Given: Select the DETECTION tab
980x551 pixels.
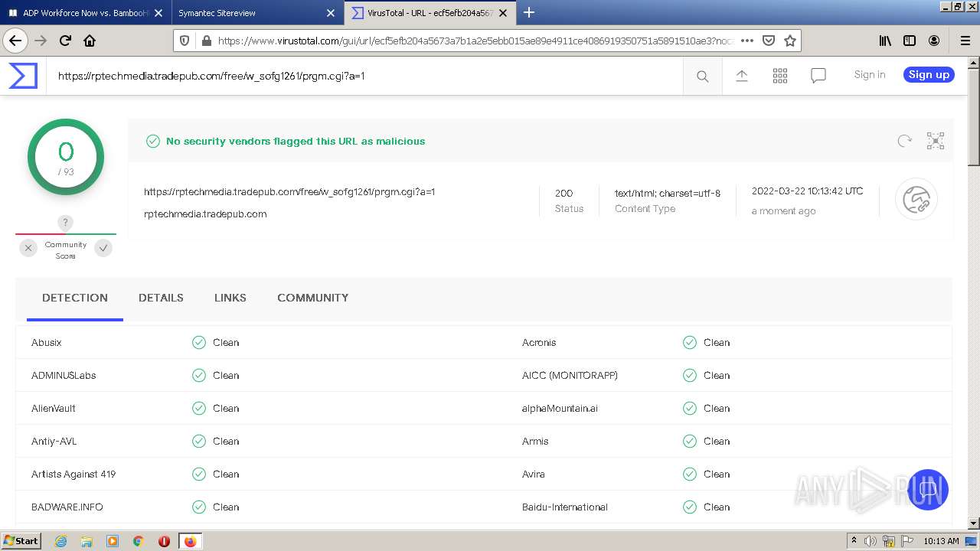Looking at the screenshot, I should (75, 298).
